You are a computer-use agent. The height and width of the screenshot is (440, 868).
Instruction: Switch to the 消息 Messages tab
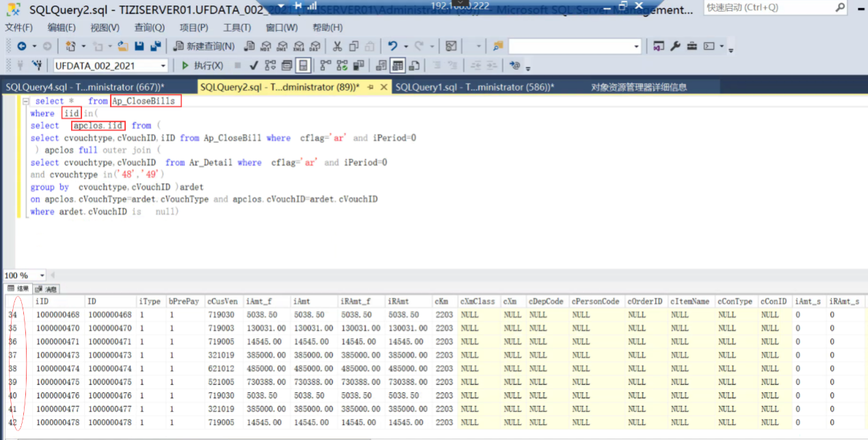pyautogui.click(x=46, y=289)
